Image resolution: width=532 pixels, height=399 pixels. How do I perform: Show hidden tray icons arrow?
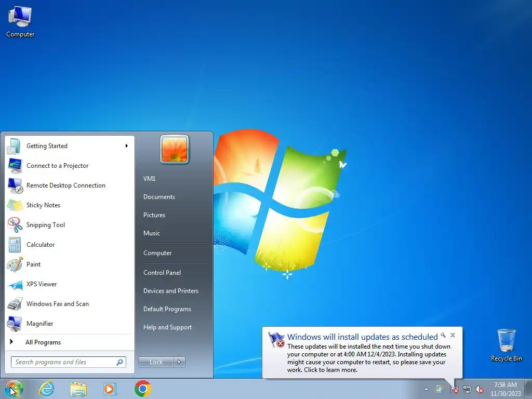pos(426,390)
